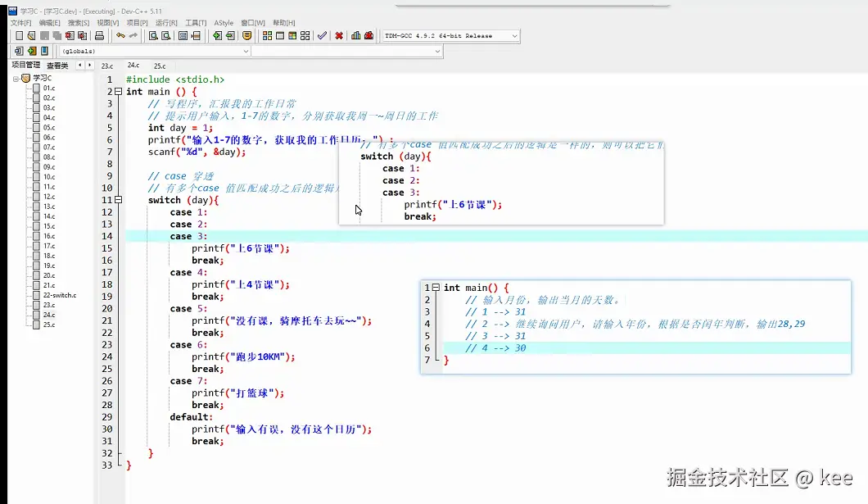
Task: Click the New file icon
Action: coord(20,35)
